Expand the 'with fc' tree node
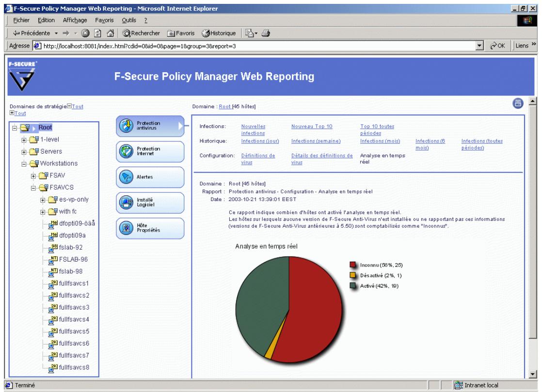Image resolution: width=542 pixels, height=392 pixels. [43, 212]
